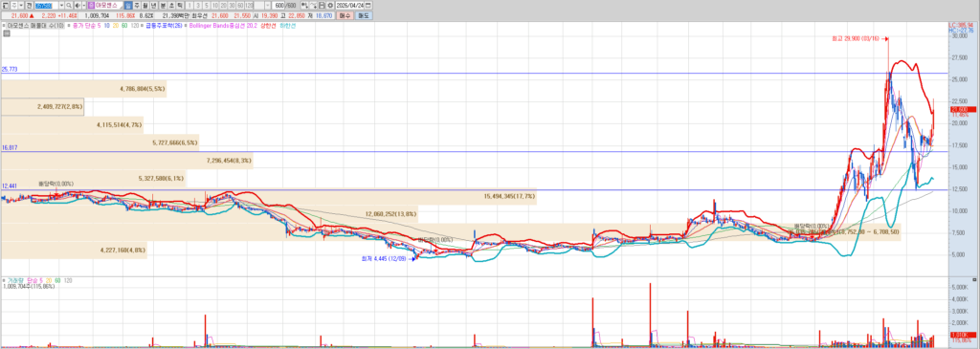The image size is (980, 349).
Task: Click the volume figure 1,009,704 in quote bar
Action: [97, 15]
